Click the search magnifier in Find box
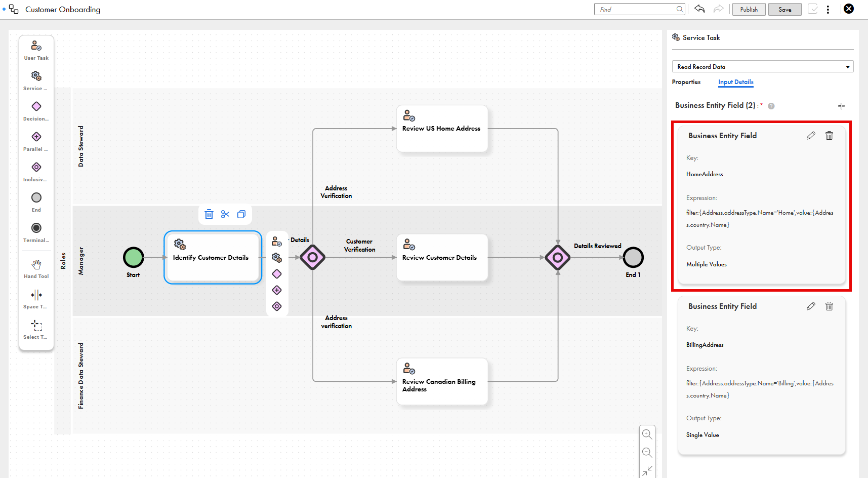Image resolution: width=868 pixels, height=478 pixels. 680,9
